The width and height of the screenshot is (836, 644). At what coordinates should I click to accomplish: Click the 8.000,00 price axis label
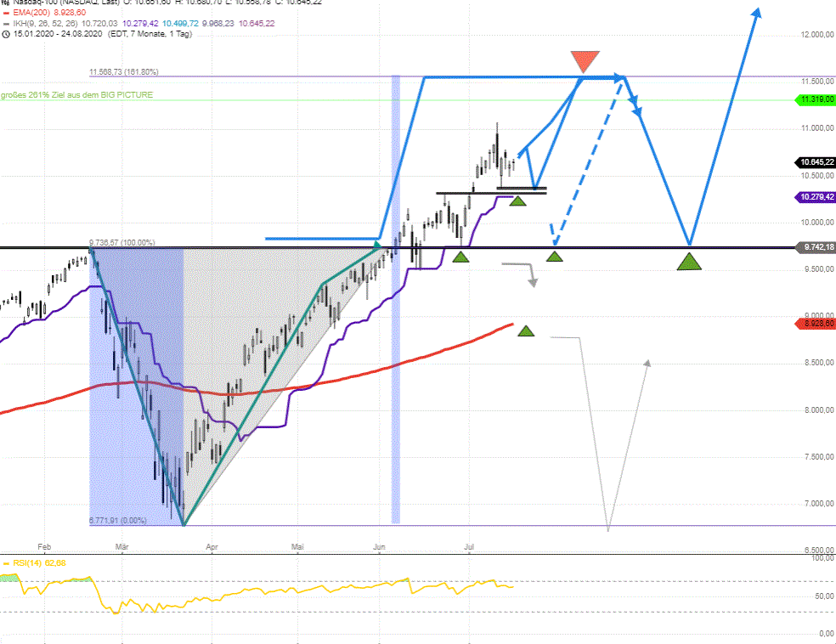pyautogui.click(x=819, y=410)
